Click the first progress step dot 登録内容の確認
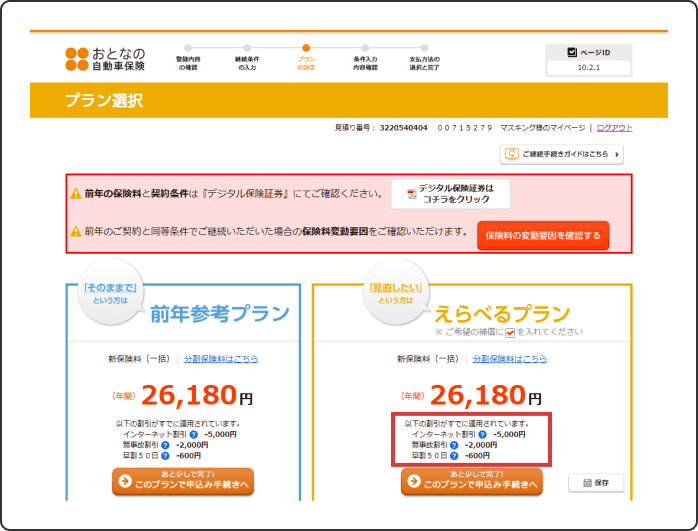The height and width of the screenshot is (531, 698). [x=188, y=48]
